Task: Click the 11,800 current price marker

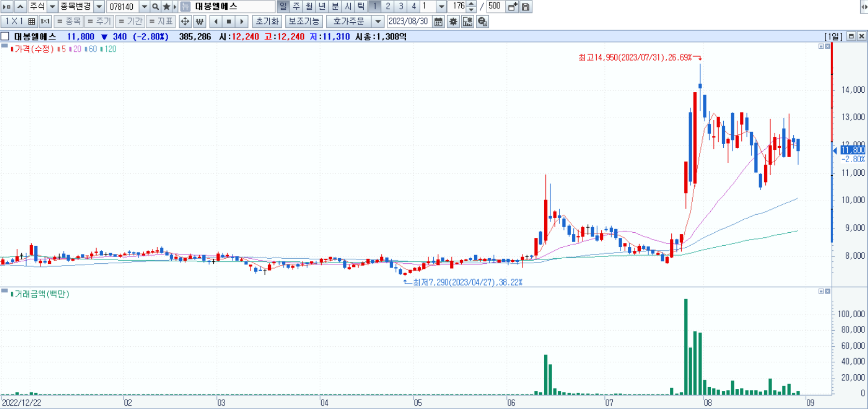Action: (x=853, y=150)
